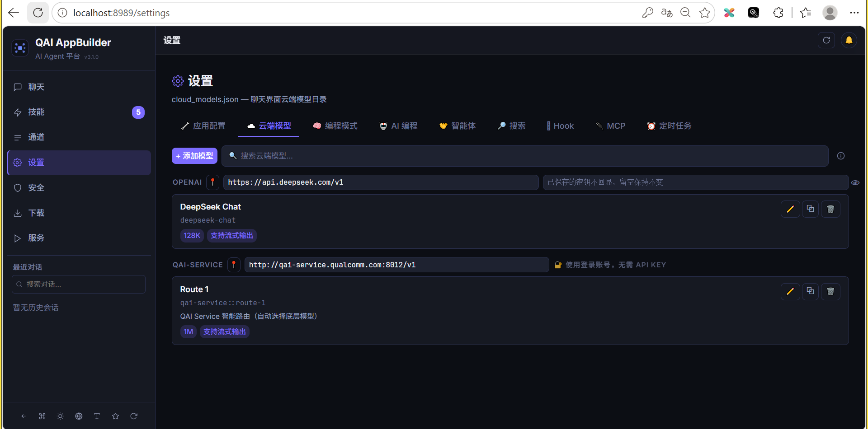Select the 云端模型 tab
Viewport: 868px width, 429px height.
tap(269, 126)
